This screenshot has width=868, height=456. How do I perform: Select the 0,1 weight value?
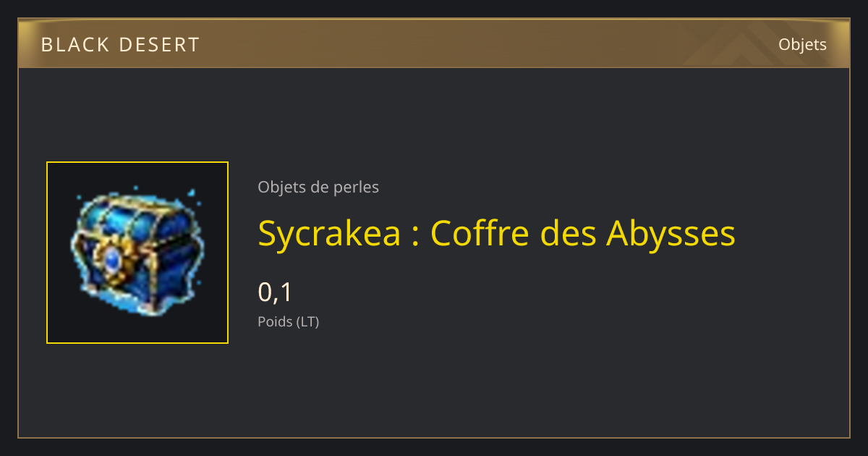(x=275, y=292)
